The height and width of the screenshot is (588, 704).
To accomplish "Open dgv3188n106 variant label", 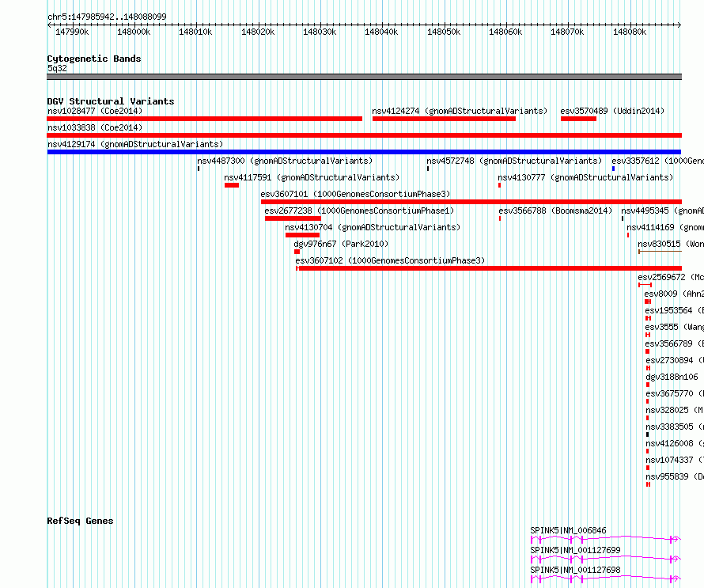I will pos(672,377).
